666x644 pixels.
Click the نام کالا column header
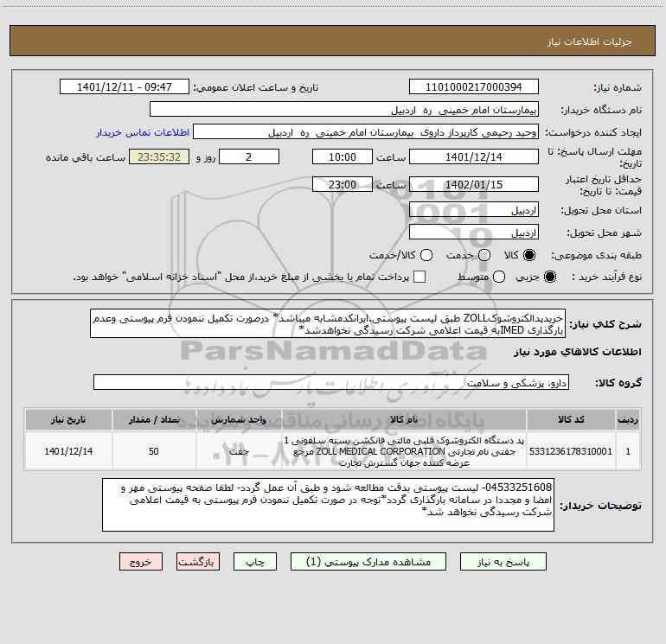pyautogui.click(x=404, y=419)
